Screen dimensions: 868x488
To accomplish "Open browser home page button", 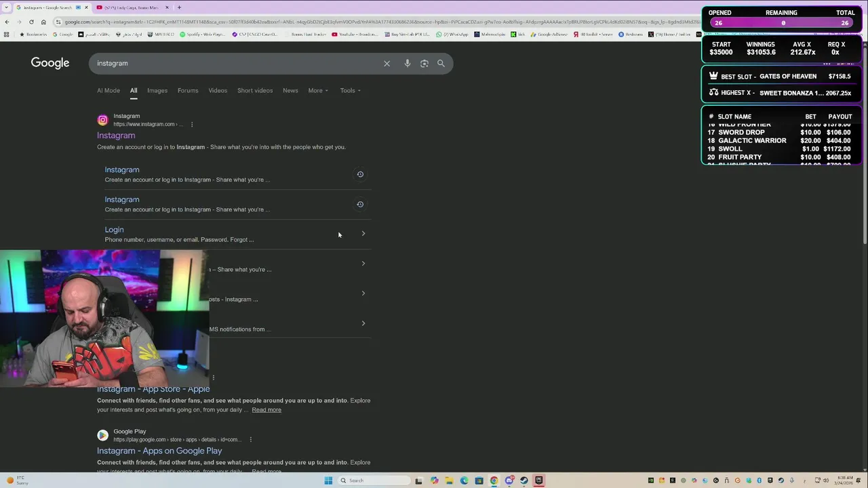I will pos(43,22).
